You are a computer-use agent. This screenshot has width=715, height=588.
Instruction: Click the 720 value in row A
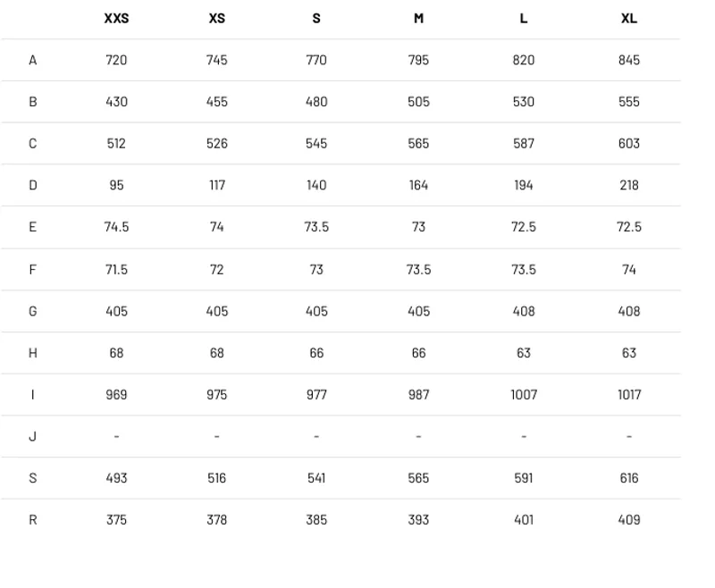(116, 60)
